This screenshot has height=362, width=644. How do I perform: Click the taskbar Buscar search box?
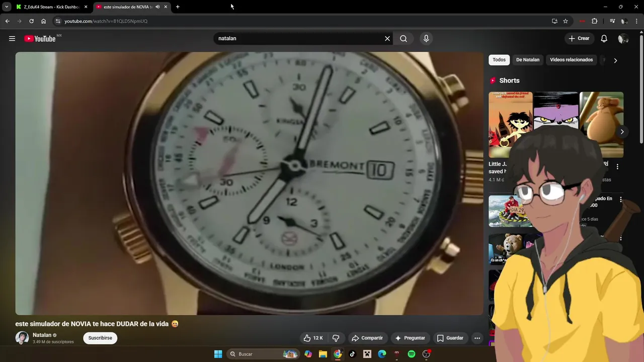[x=263, y=354]
